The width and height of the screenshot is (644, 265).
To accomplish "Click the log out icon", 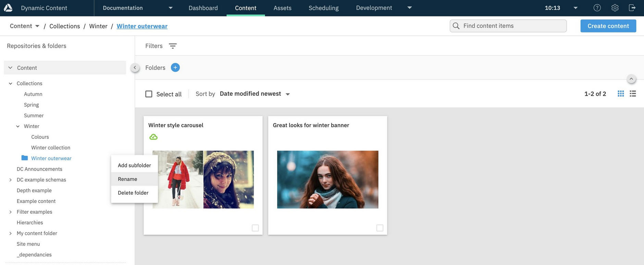I will point(632,8).
